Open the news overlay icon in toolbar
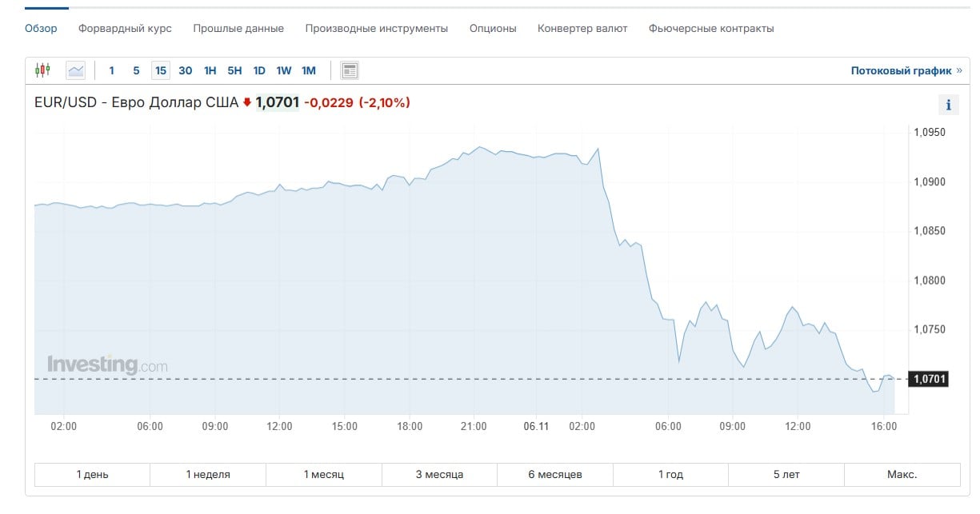This screenshot has width=980, height=514. coord(350,70)
